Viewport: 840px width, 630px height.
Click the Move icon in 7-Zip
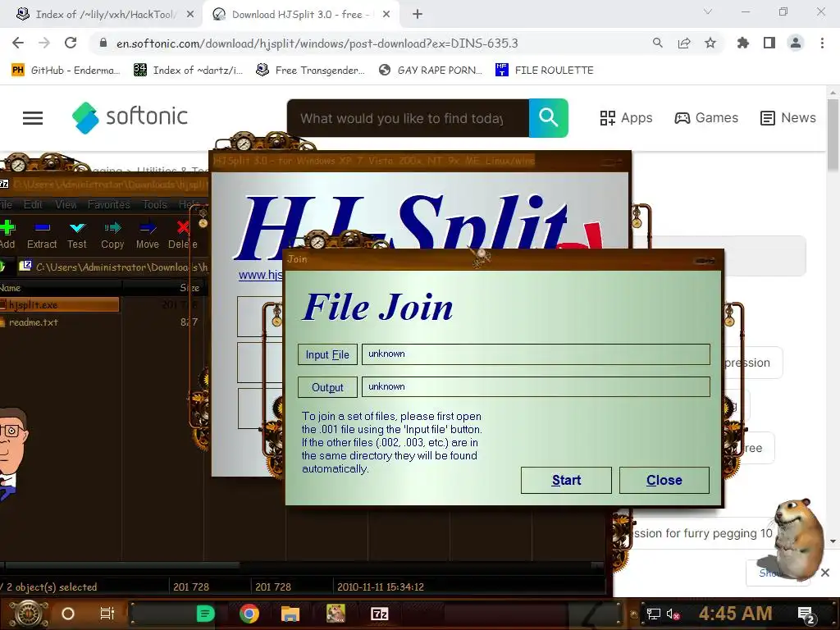click(x=148, y=235)
